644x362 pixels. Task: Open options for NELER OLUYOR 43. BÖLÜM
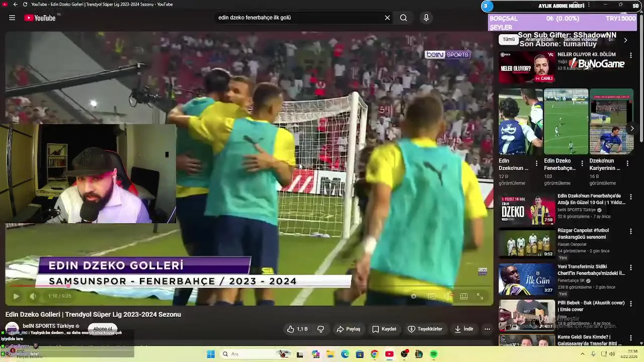coord(631,55)
